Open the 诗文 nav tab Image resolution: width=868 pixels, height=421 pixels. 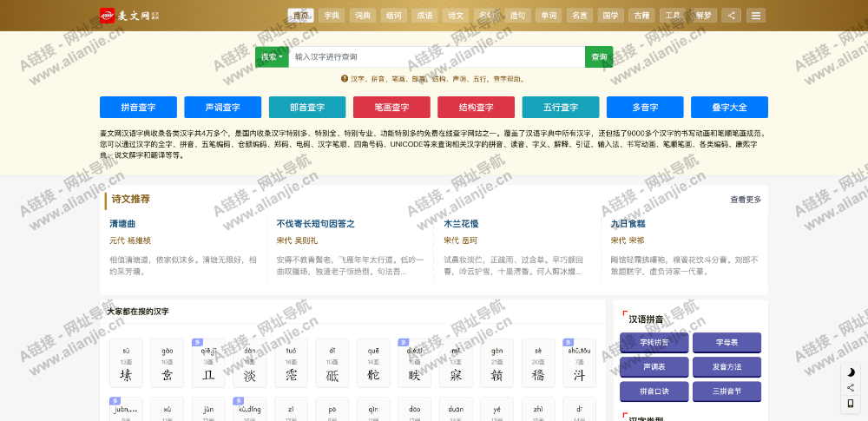(456, 16)
